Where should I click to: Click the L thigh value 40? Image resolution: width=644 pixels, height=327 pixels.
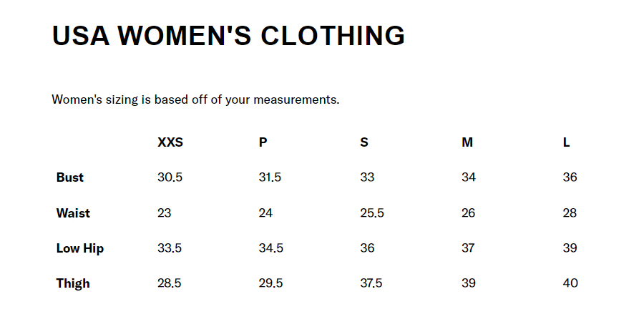coord(570,283)
